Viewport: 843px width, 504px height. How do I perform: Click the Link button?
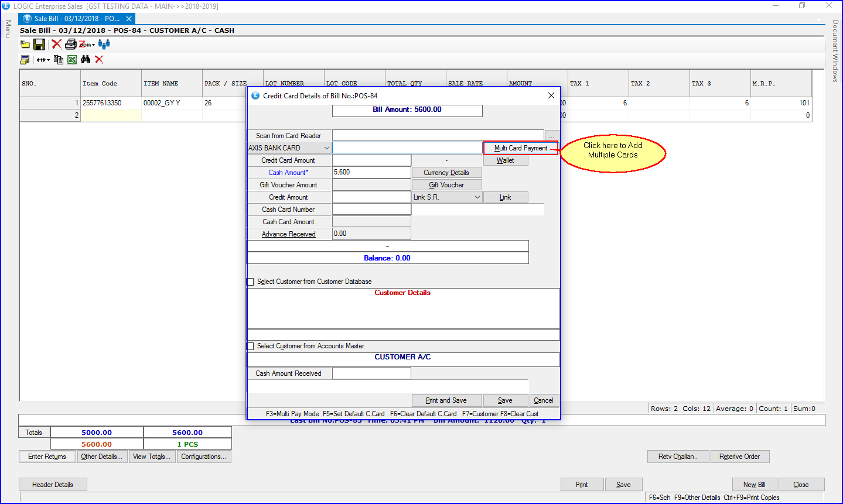[x=506, y=197]
